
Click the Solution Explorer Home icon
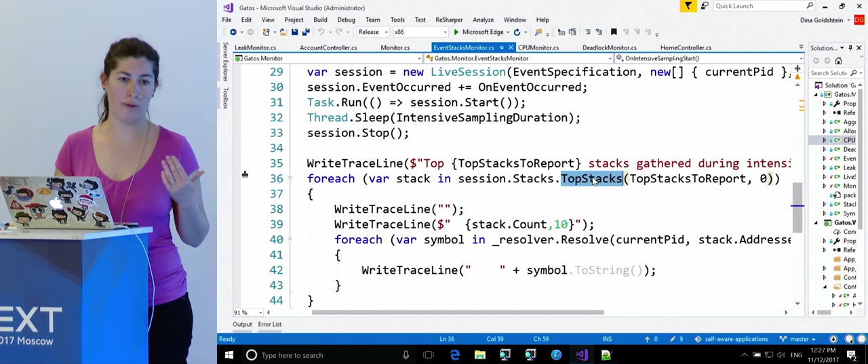838,60
